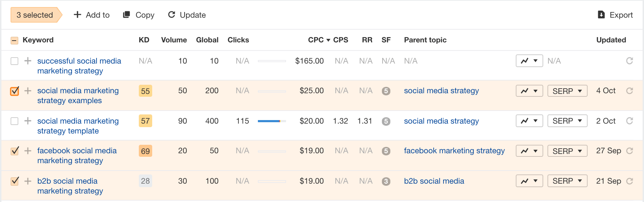Open 'social media strategy' parent topic in template row

[441, 121]
